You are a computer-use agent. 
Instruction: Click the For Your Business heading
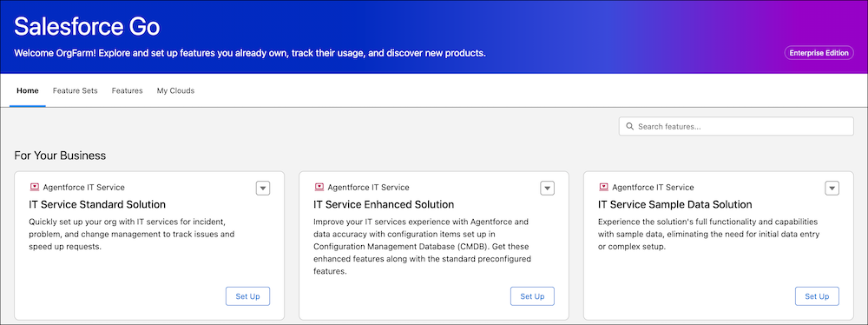[x=60, y=156]
